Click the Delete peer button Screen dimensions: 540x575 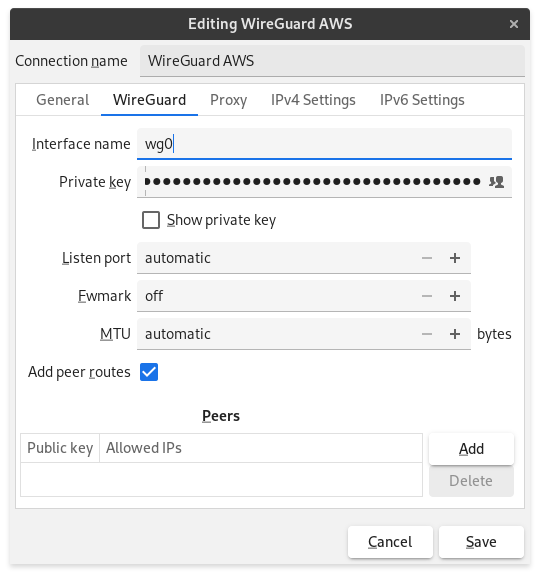tap(471, 481)
